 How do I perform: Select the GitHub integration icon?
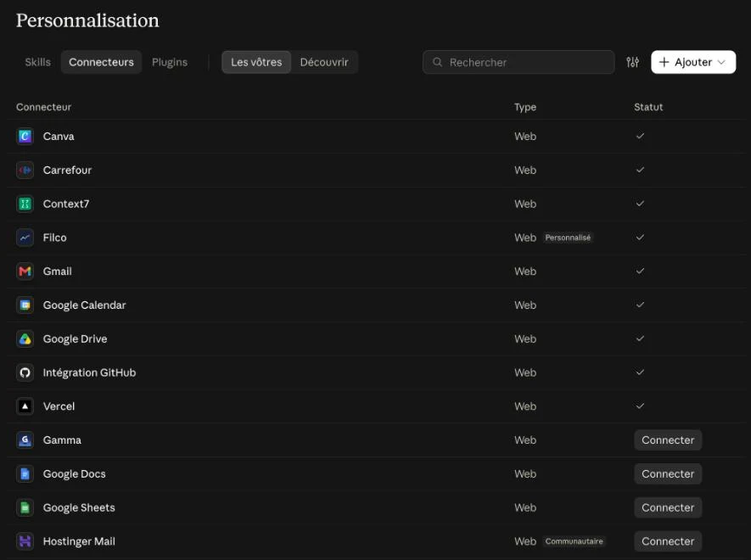pos(25,372)
